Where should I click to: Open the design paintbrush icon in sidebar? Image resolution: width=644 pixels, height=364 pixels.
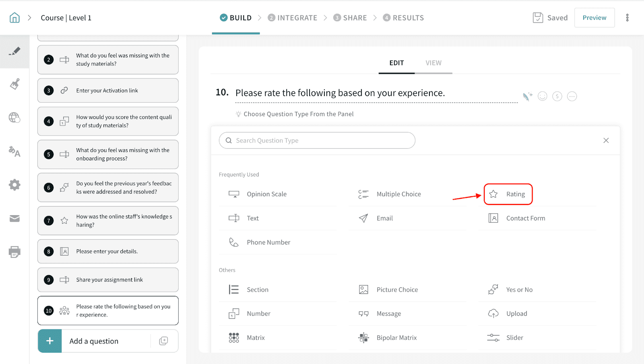click(x=14, y=84)
